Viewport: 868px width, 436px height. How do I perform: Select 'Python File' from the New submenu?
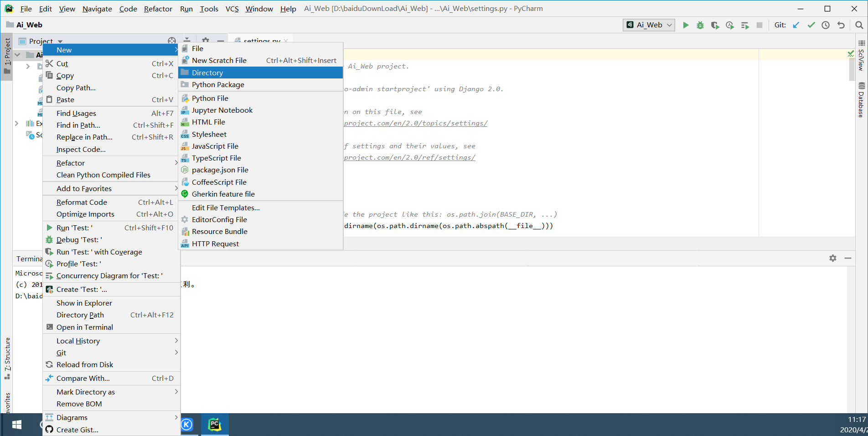point(209,98)
